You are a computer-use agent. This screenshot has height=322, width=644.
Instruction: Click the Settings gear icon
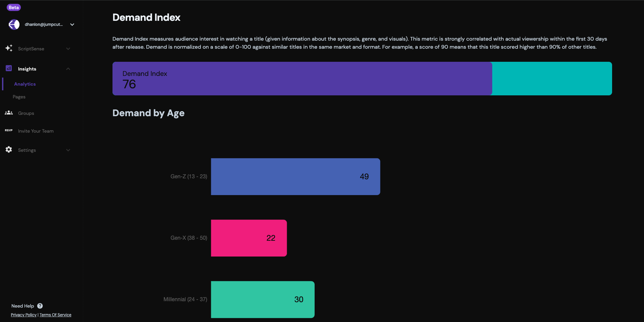[x=9, y=150]
